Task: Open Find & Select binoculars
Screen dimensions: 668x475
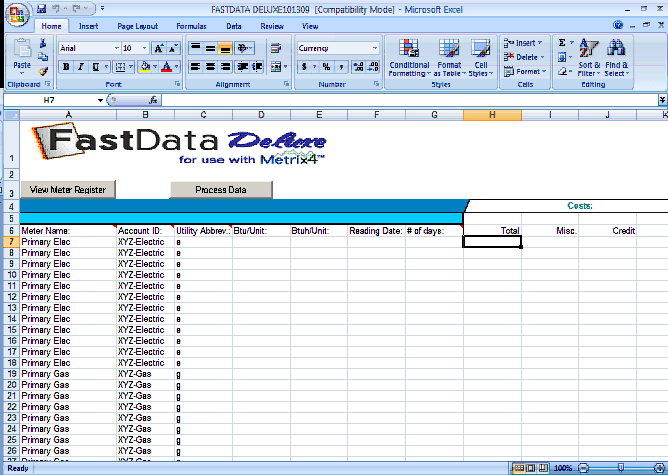Action: [x=616, y=58]
